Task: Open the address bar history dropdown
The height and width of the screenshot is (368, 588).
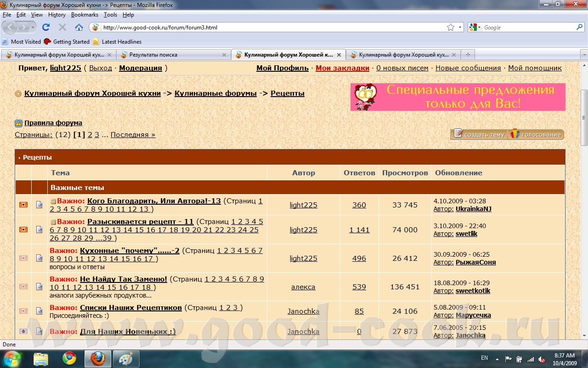Action: pyautogui.click(x=460, y=28)
